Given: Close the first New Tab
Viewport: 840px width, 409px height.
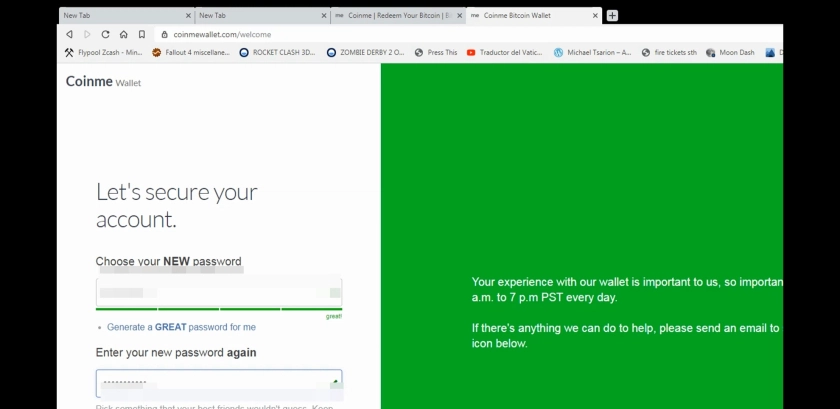Looking at the screenshot, I should (x=188, y=16).
